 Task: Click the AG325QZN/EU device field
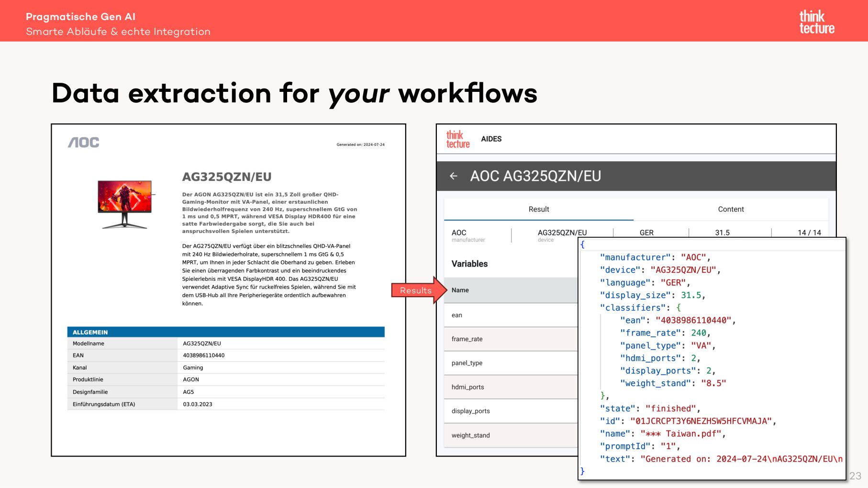(562, 235)
